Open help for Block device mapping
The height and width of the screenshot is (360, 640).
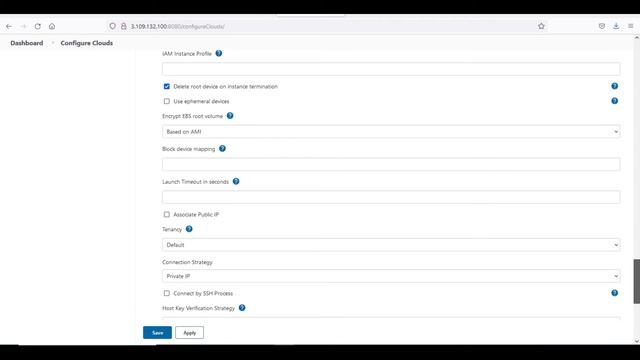[222, 149]
